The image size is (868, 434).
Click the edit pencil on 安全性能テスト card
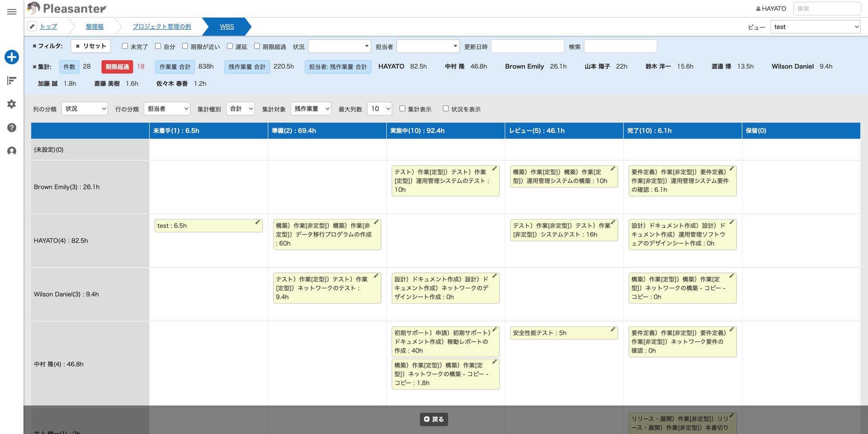(613, 329)
